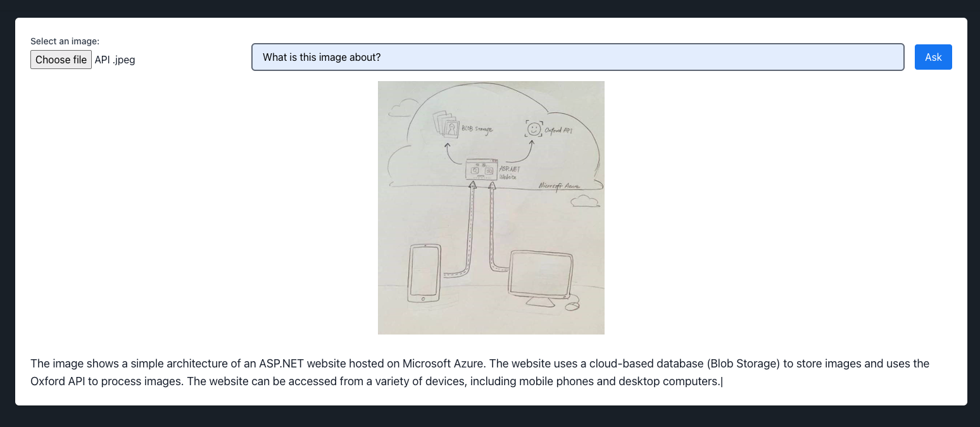The width and height of the screenshot is (980, 427).
Task: Click the answer text about ASP.NET website
Action: 480,373
